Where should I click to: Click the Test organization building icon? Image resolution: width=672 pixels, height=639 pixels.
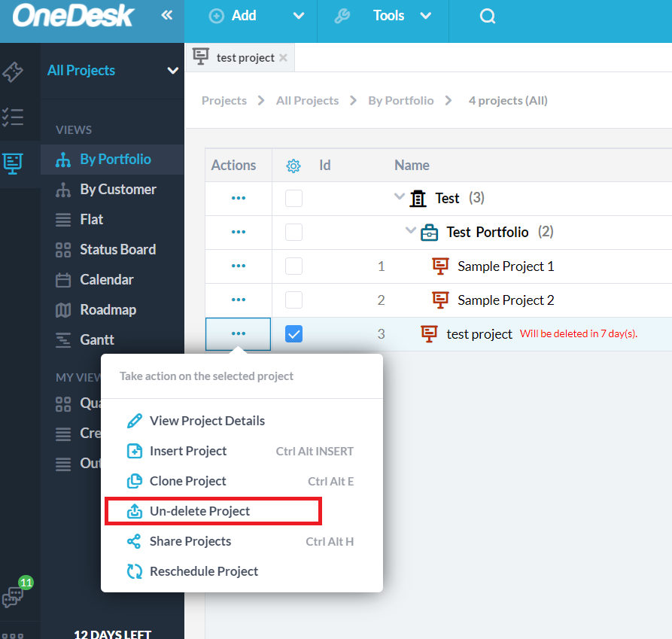(x=418, y=199)
